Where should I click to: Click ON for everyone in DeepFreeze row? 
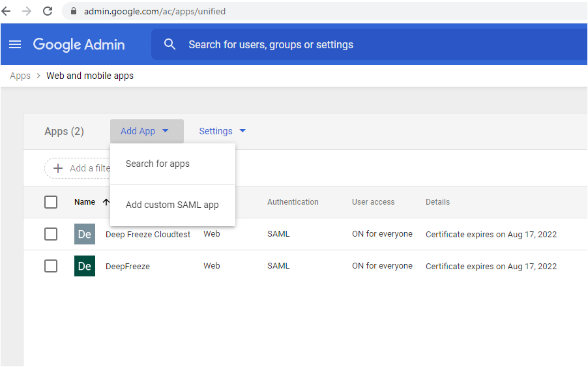pos(382,266)
